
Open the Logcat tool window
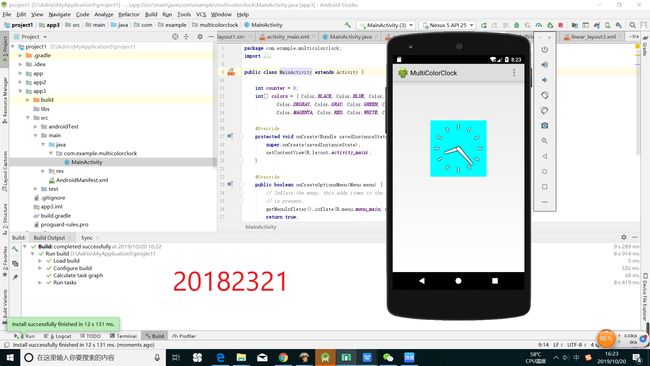pyautogui.click(x=58, y=336)
